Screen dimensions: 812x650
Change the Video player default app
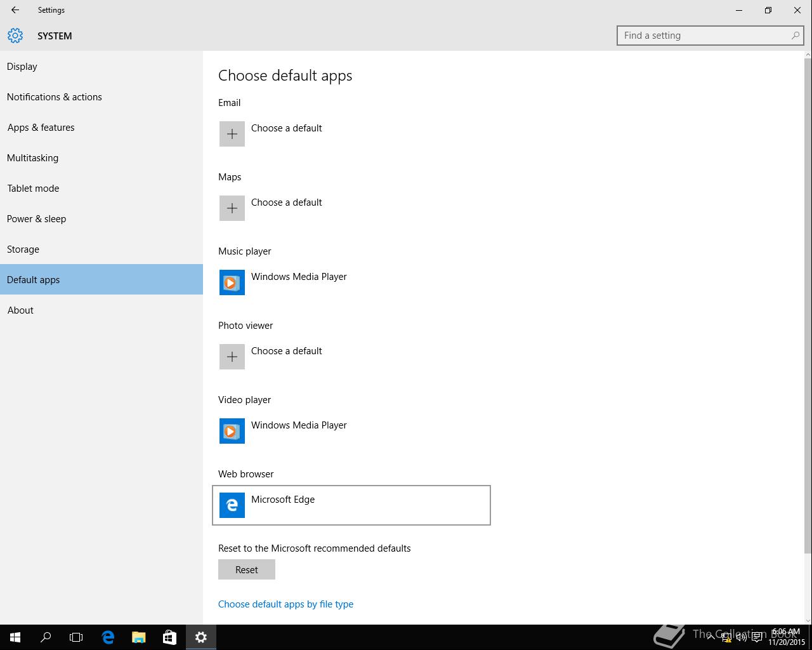pos(351,431)
